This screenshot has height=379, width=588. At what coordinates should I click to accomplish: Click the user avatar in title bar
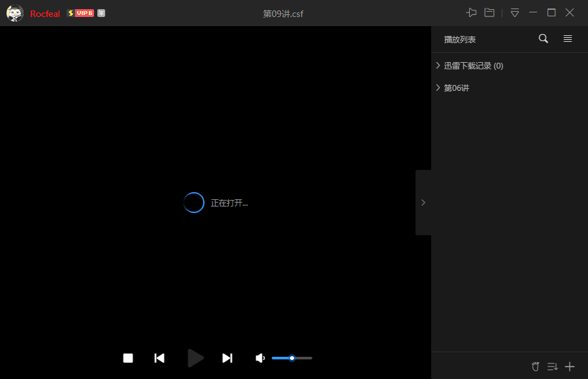(x=14, y=13)
